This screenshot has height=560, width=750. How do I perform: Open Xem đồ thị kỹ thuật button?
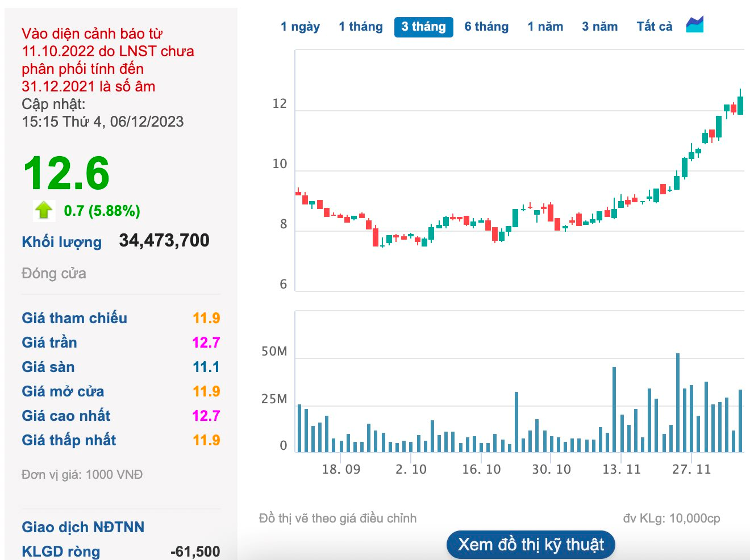pyautogui.click(x=531, y=545)
